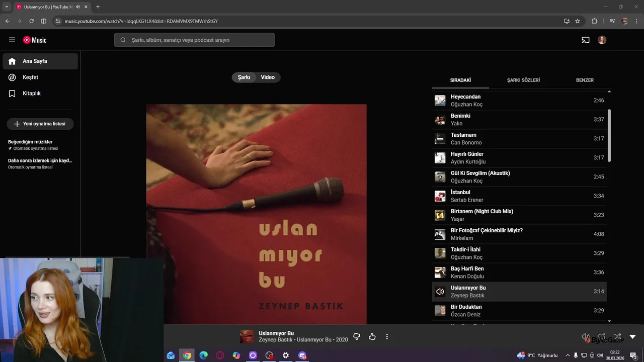Play İstanbul by Sertab Erener
This screenshot has width=644, height=362.
(x=519, y=196)
